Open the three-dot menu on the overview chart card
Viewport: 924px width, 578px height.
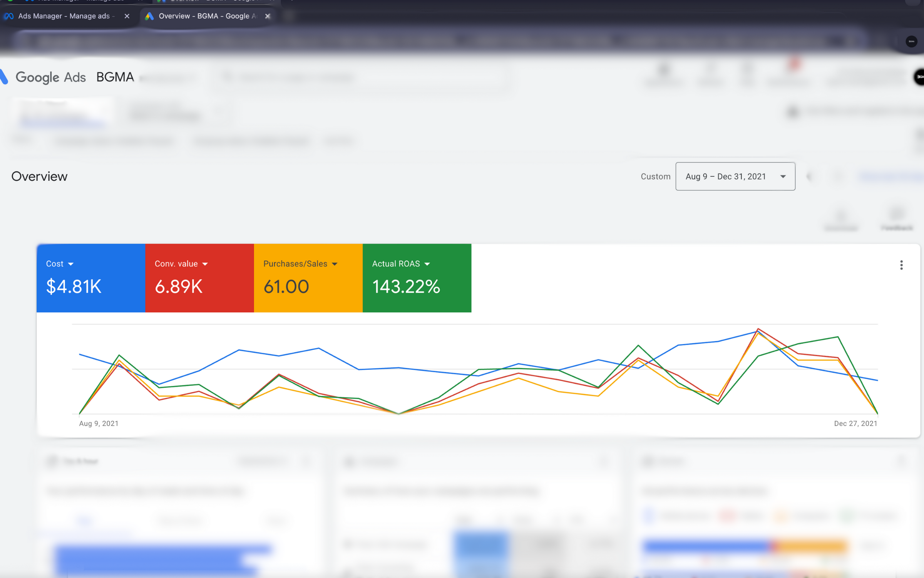[901, 265]
